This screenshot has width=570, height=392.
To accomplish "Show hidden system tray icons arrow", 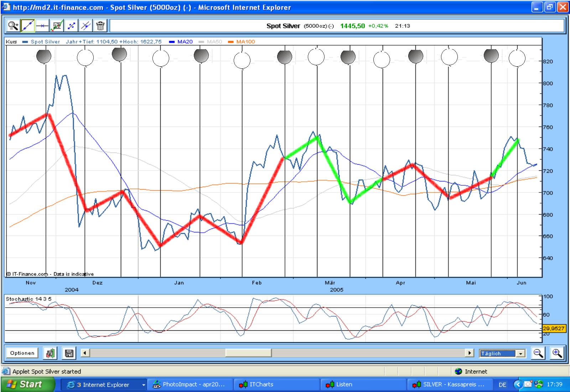I will tap(518, 385).
